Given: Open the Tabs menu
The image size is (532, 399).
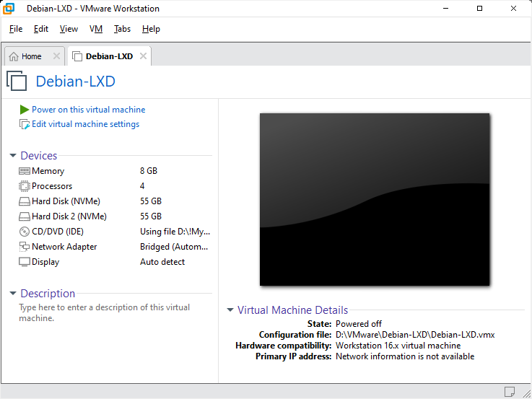Looking at the screenshot, I should pyautogui.click(x=122, y=29).
